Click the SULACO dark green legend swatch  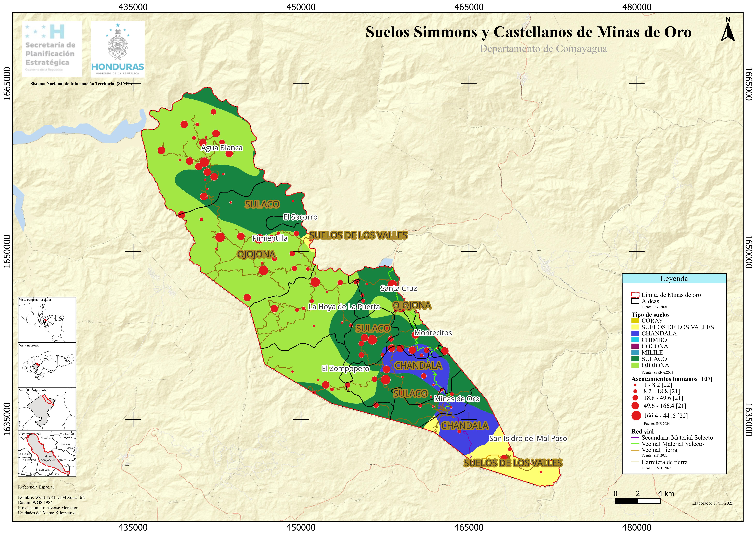635,359
